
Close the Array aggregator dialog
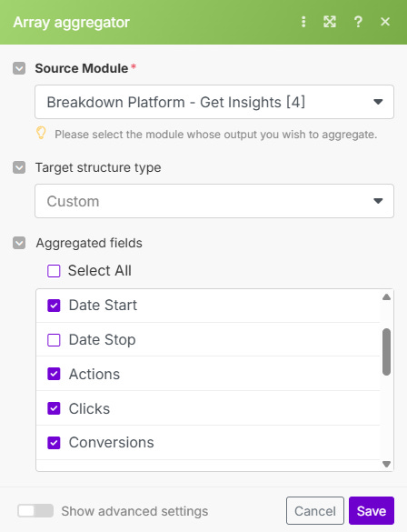(385, 22)
